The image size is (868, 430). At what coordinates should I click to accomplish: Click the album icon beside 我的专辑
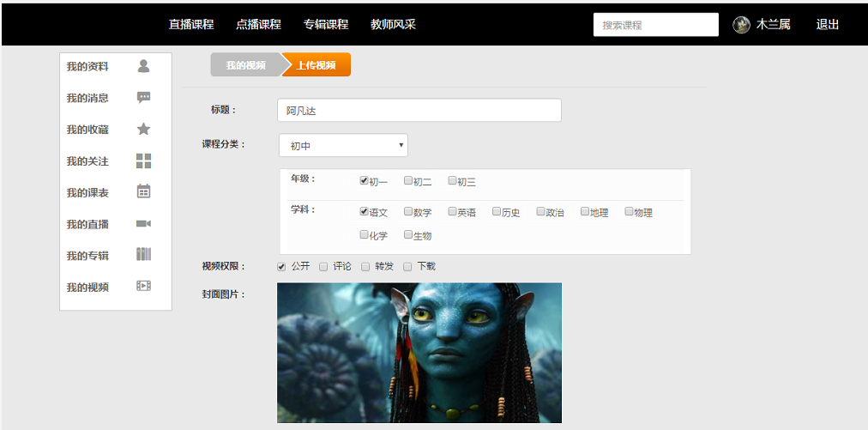[x=143, y=254]
